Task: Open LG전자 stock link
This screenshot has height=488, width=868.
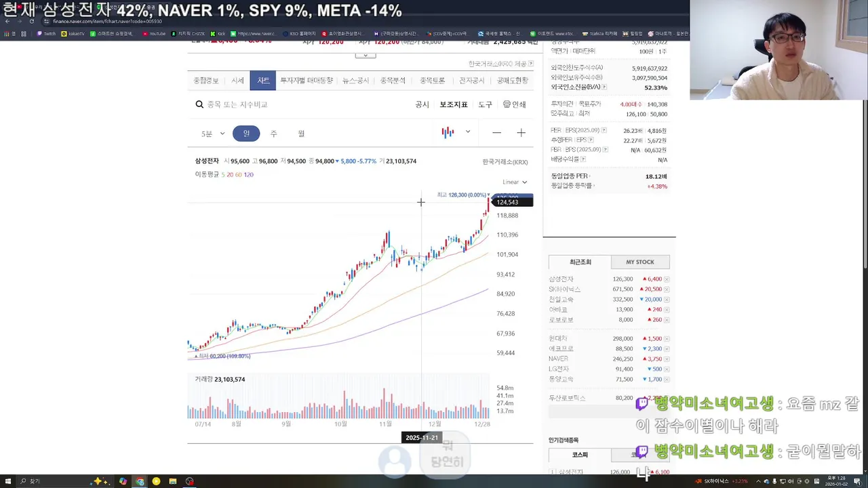Action: pos(559,369)
